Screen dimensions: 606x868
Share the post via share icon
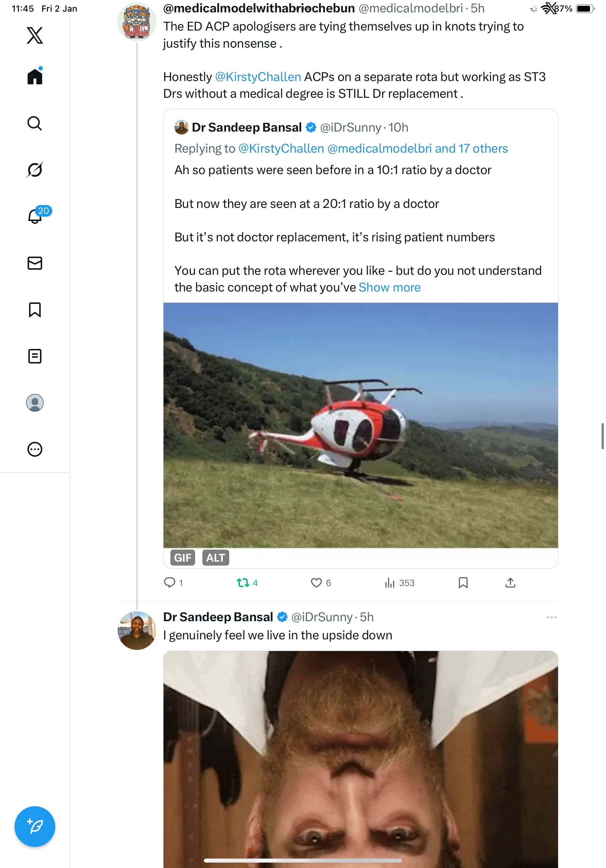pos(510,583)
